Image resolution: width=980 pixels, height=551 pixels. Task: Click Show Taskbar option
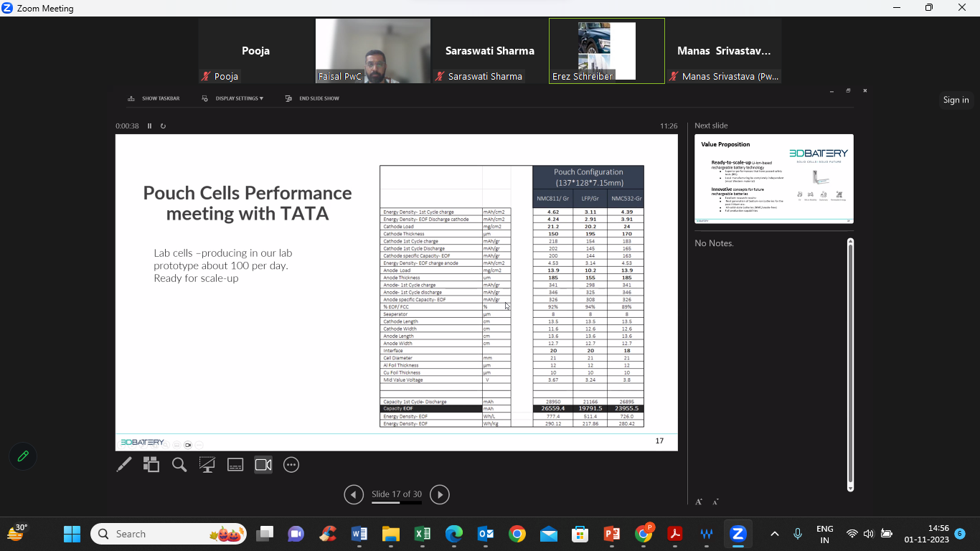(x=154, y=98)
